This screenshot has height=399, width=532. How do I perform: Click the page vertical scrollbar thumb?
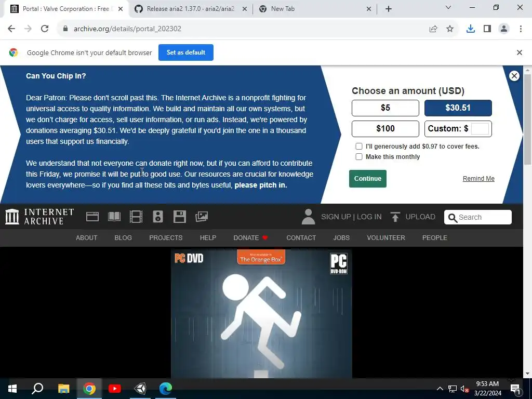point(527,119)
